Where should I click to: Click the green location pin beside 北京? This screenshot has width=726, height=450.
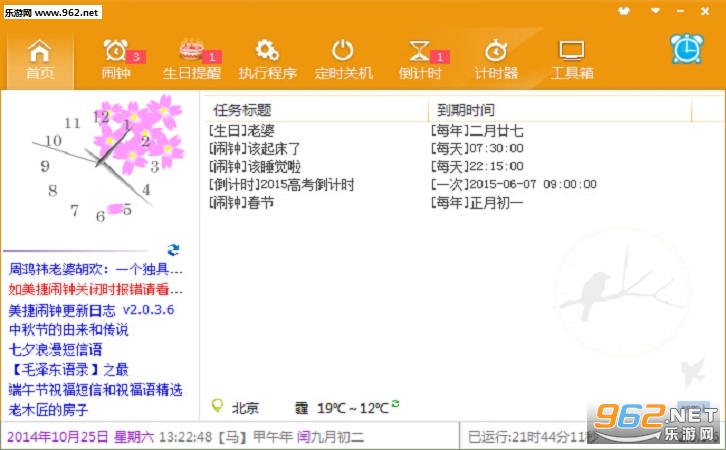coord(217,406)
